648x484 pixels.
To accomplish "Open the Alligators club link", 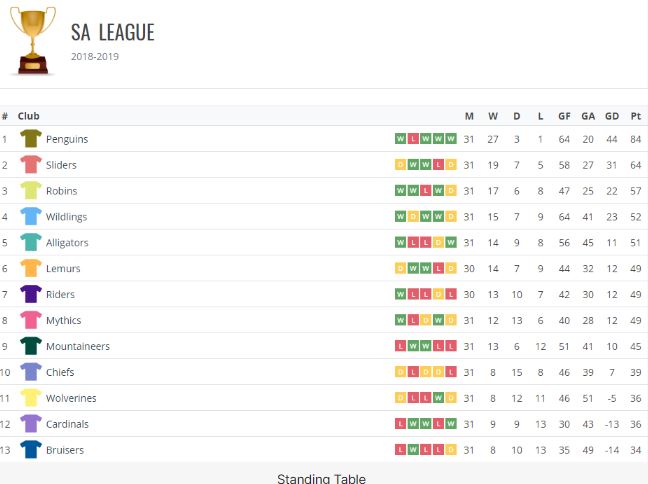I will point(67,243).
